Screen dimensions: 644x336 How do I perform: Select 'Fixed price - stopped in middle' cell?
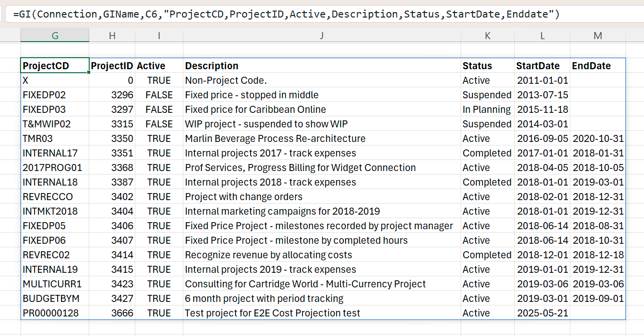coord(322,95)
